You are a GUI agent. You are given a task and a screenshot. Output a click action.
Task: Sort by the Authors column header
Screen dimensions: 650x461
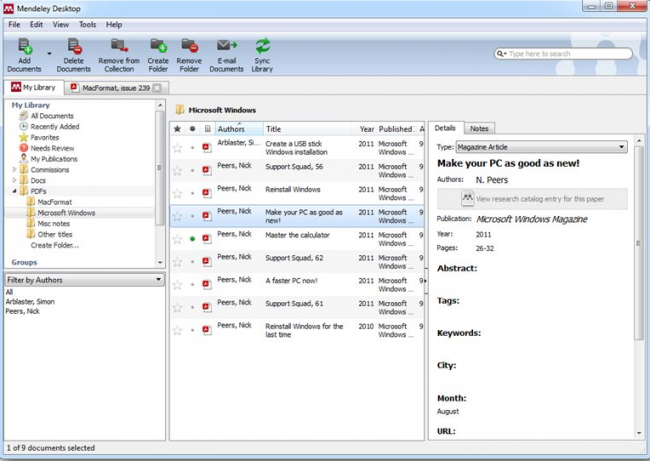[239, 129]
